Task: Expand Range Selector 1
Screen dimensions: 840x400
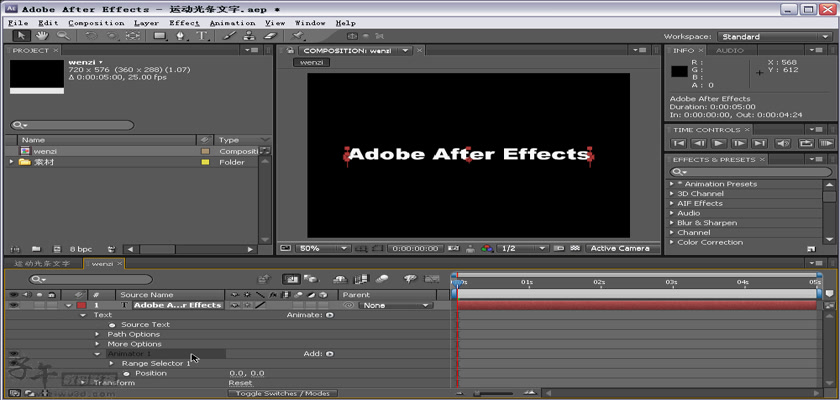Action: pyautogui.click(x=111, y=364)
